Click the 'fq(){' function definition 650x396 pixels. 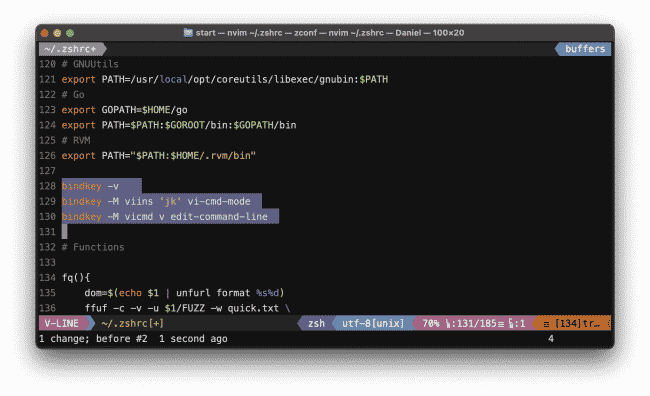pos(76,277)
